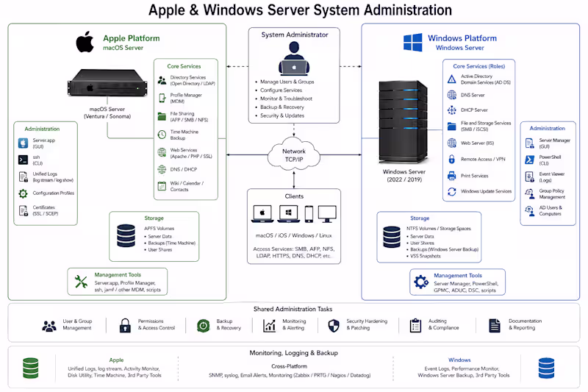Image resolution: width=588 pixels, height=392 pixels.
Task: Click the Documentation & Reporting document icon
Action: pos(495,326)
